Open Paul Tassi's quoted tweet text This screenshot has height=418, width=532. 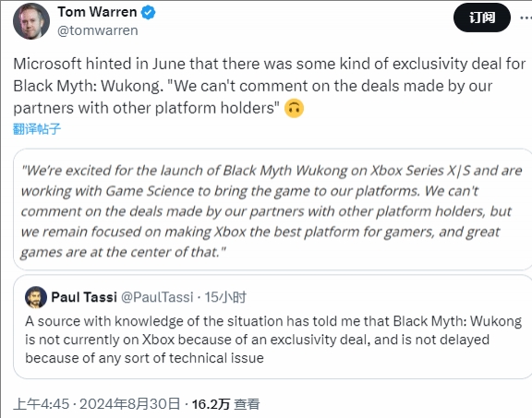pos(273,340)
